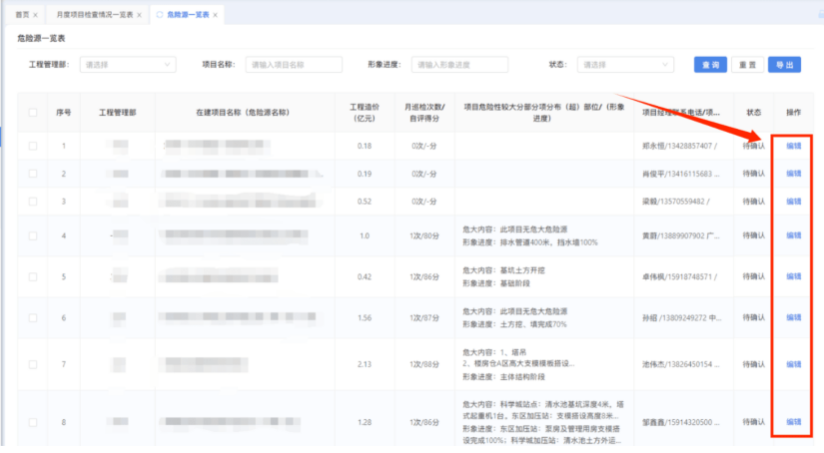Close the 危险源一览表 tab via x icon
The image size is (824, 453).
(215, 16)
